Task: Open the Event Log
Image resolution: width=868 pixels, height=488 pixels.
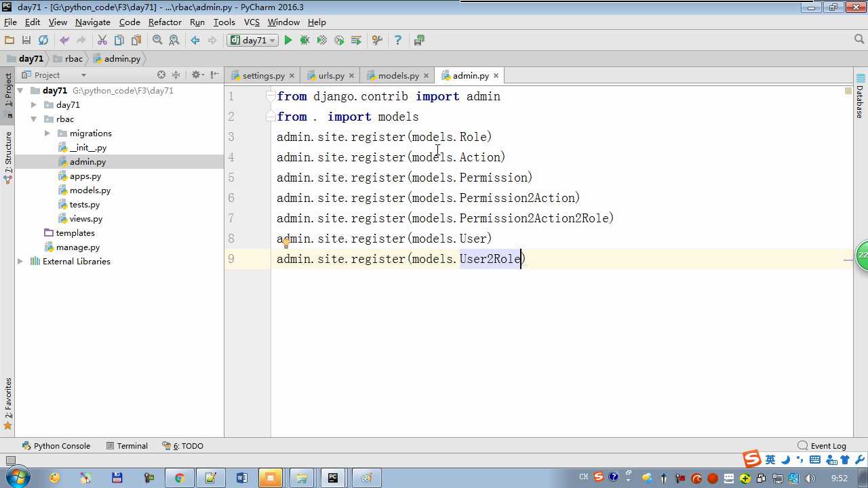Action: (x=823, y=446)
